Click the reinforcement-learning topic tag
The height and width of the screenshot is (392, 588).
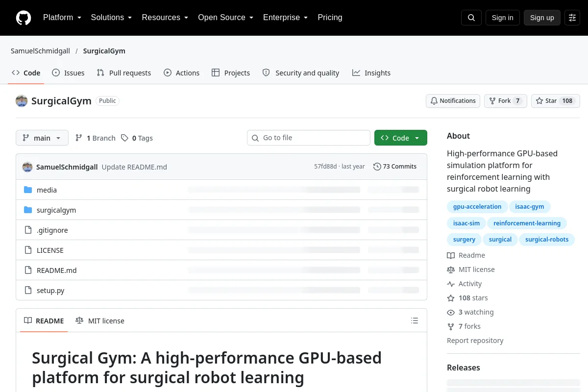(527, 223)
